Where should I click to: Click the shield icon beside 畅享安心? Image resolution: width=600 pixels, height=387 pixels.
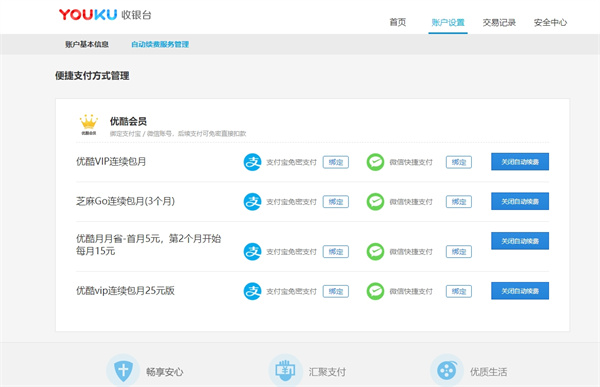pyautogui.click(x=123, y=371)
